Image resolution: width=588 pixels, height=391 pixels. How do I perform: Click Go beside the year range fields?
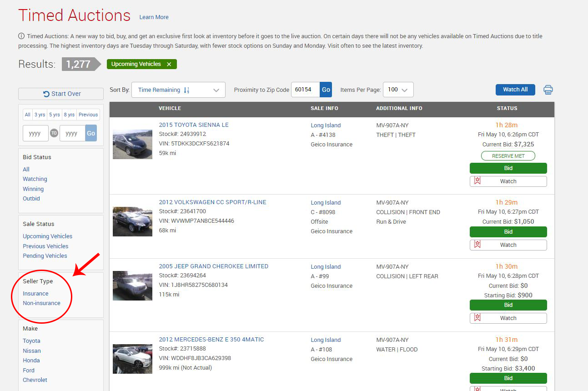[x=91, y=133]
